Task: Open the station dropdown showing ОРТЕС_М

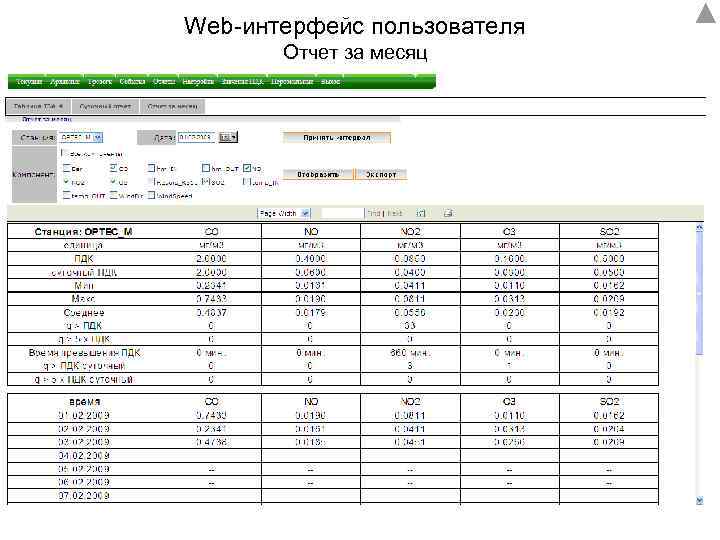Action: pyautogui.click(x=81, y=137)
